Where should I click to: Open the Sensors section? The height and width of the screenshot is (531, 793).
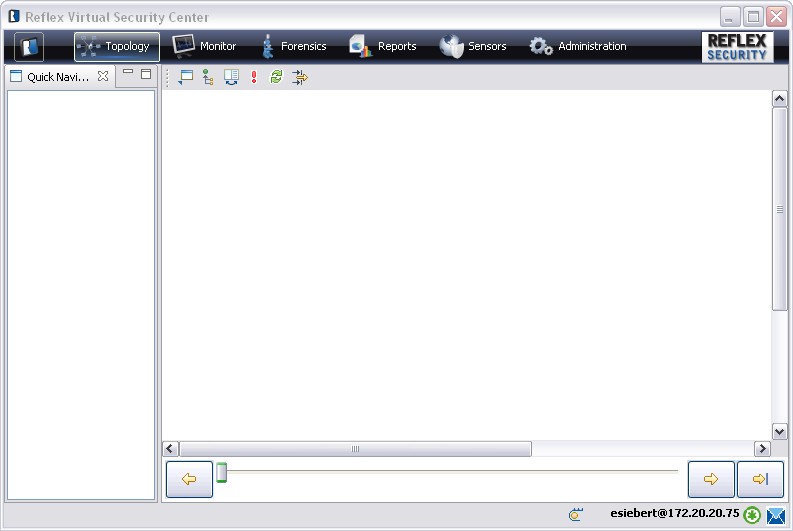coord(473,47)
